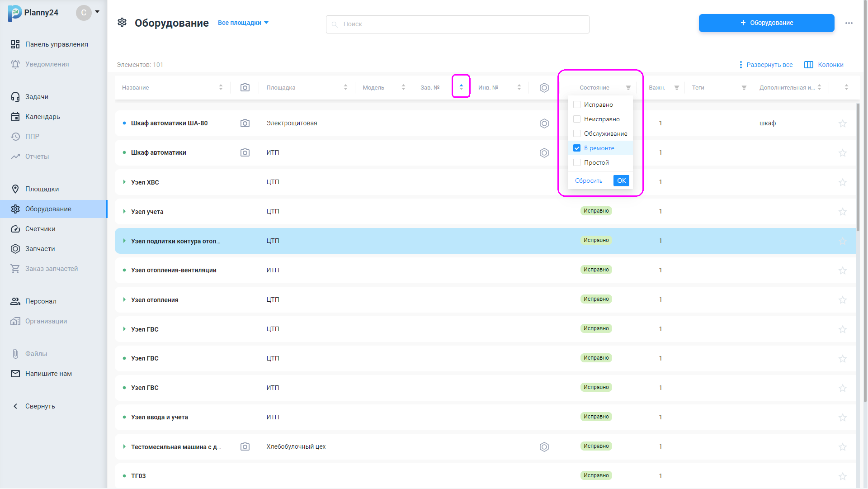This screenshot has width=868, height=489.
Task: Star the Шкаф автоматики ША-80 row
Action: pyautogui.click(x=843, y=123)
